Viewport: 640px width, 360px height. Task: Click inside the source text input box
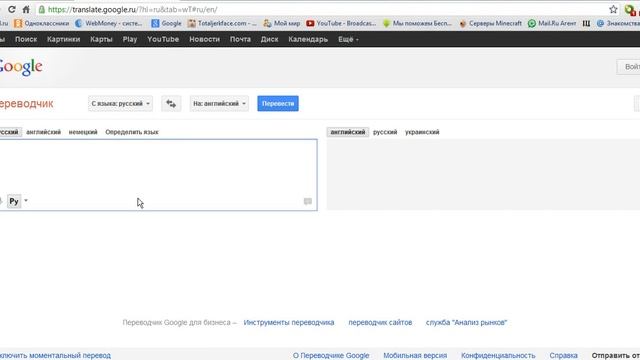158,175
